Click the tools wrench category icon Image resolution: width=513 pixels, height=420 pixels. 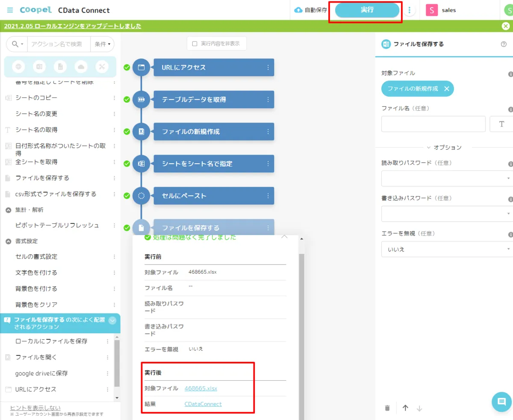tap(102, 67)
